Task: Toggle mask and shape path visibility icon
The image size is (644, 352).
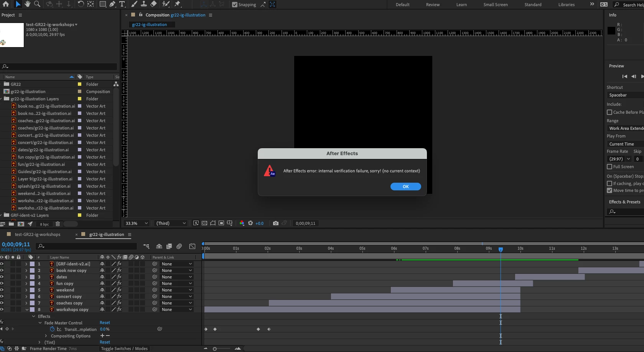Action: click(x=213, y=223)
